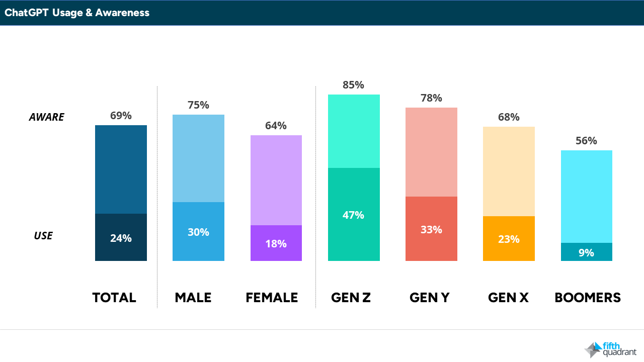Viewport: 644px width, 362px height.
Task: Select the GEN Z 47% use segment
Action: [x=354, y=215]
